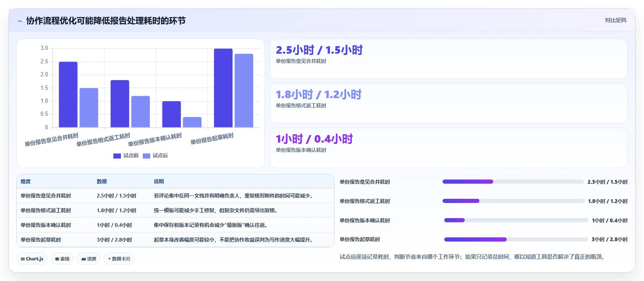Click progress label 单份报告起草耗时

[360, 239]
